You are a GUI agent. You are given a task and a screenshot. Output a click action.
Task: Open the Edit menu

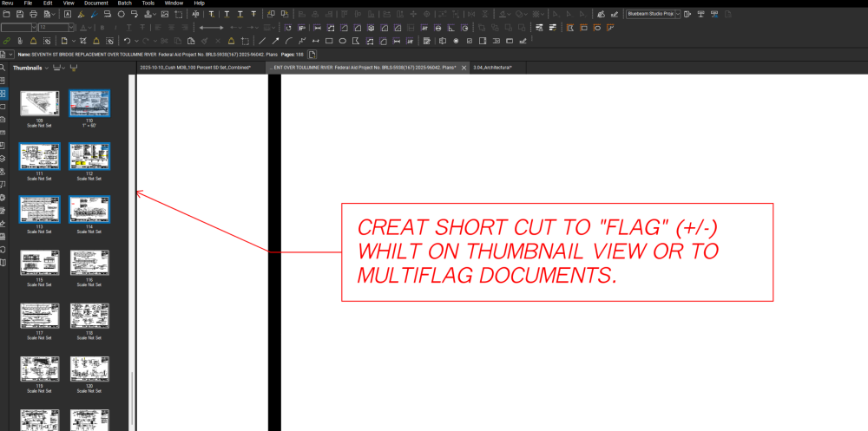(x=48, y=3)
